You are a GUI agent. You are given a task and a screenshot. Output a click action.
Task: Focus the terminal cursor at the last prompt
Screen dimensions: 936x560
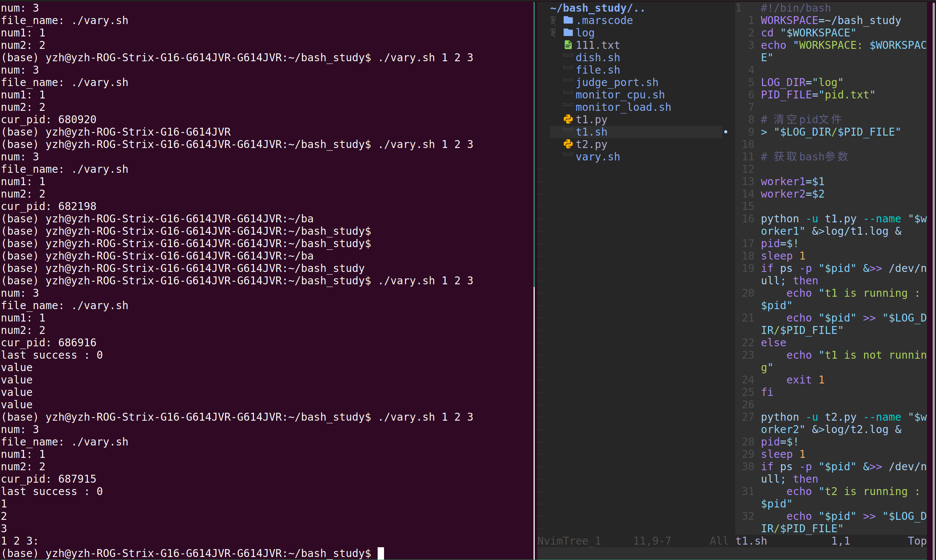pyautogui.click(x=381, y=553)
